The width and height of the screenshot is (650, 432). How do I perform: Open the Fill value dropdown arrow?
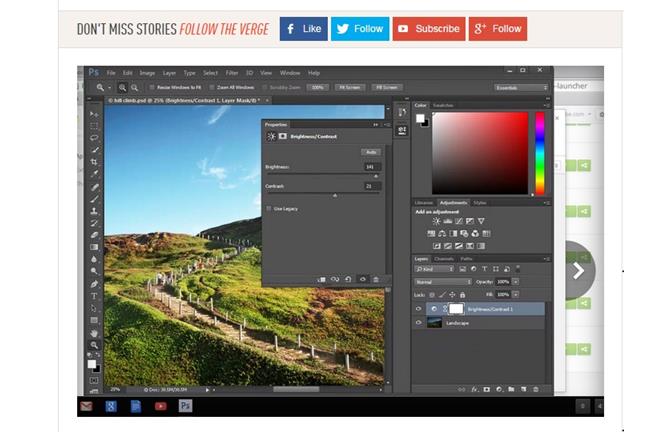[515, 294]
